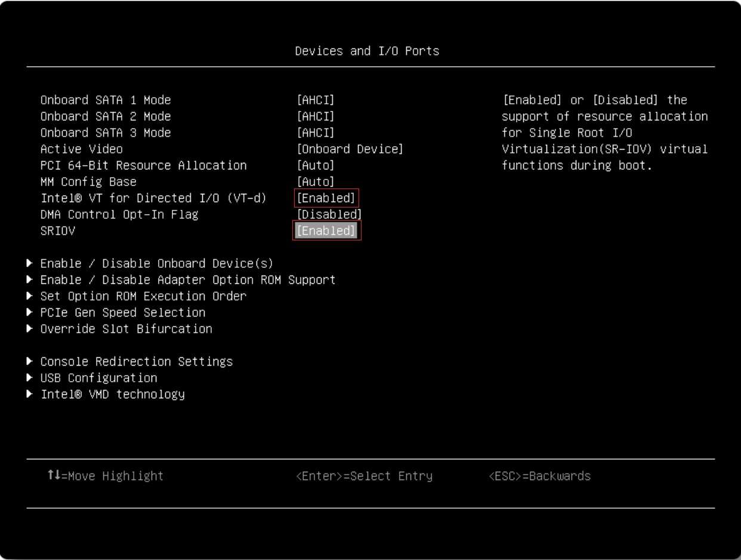Screen dimensions: 741x560
Task: Click arrow icon beside Console Redirection Settings
Action: 30,362
